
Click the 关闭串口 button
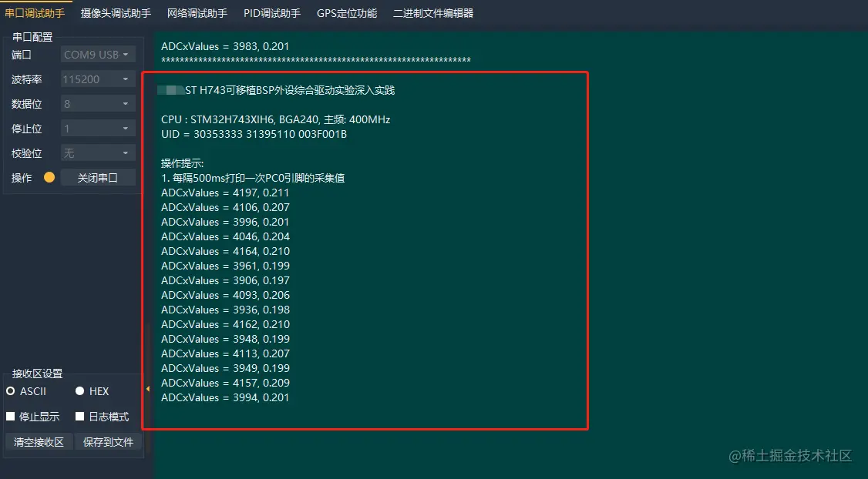(97, 178)
